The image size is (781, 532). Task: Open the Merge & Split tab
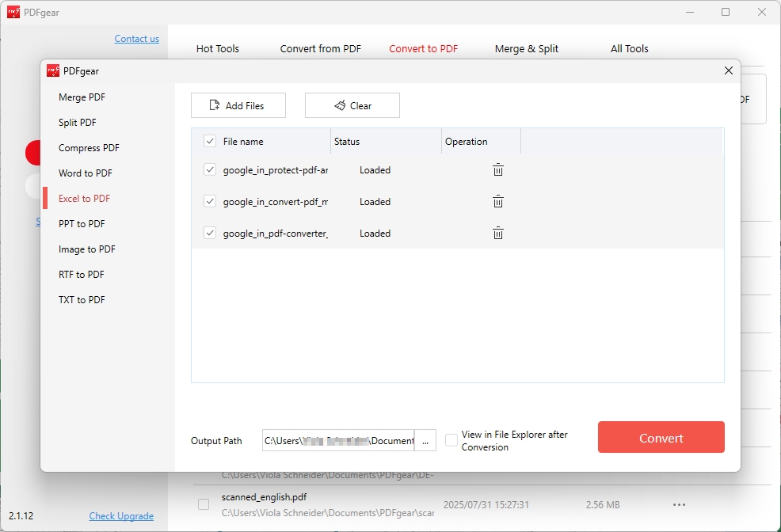coord(526,48)
